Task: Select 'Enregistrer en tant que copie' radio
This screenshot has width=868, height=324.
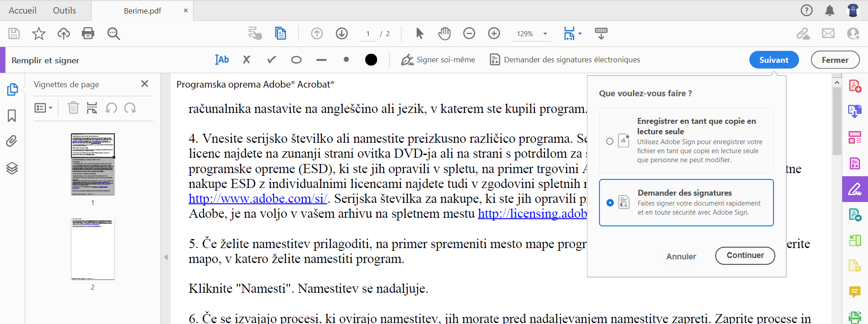Action: [609, 141]
